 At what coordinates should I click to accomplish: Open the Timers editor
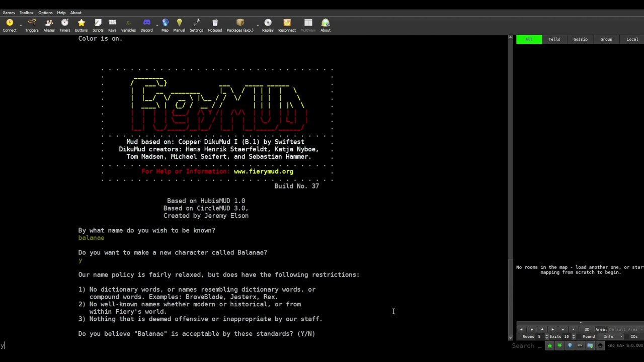(65, 25)
